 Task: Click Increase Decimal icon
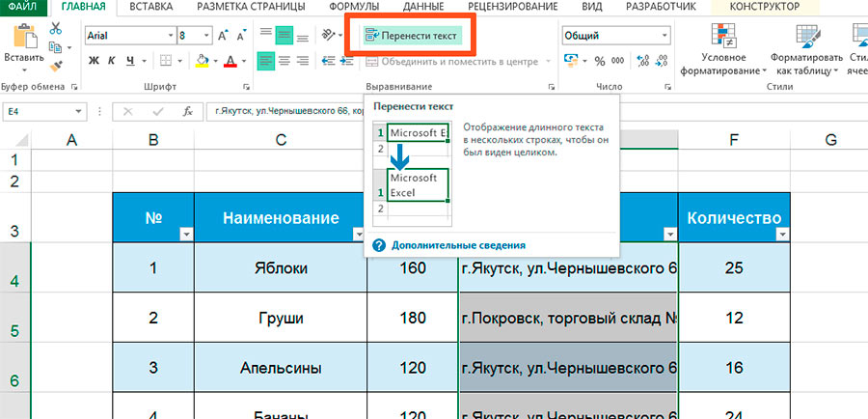[644, 61]
